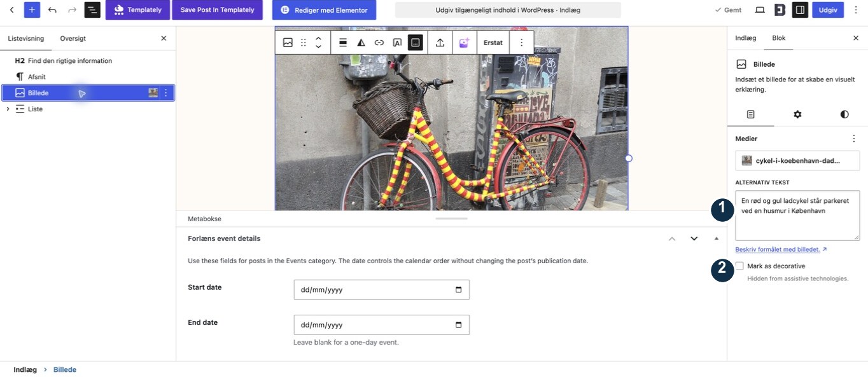Open block toolbar more options menu
Image resolution: width=868 pixels, height=377 pixels.
(x=521, y=43)
